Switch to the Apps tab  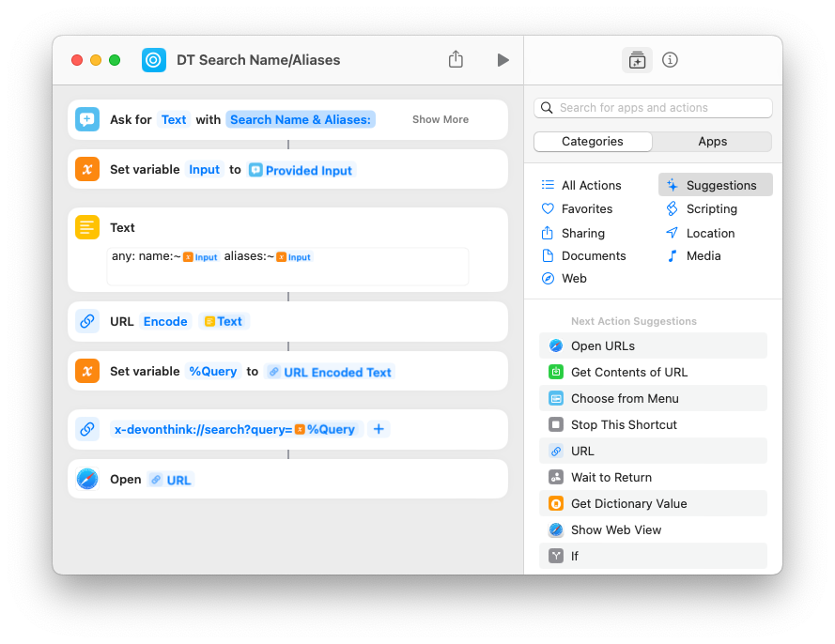[x=712, y=141]
